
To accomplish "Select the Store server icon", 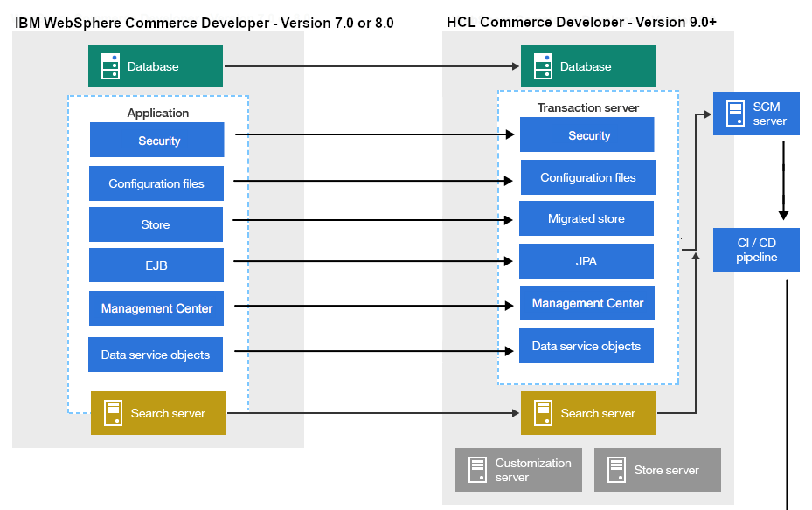I will [614, 469].
